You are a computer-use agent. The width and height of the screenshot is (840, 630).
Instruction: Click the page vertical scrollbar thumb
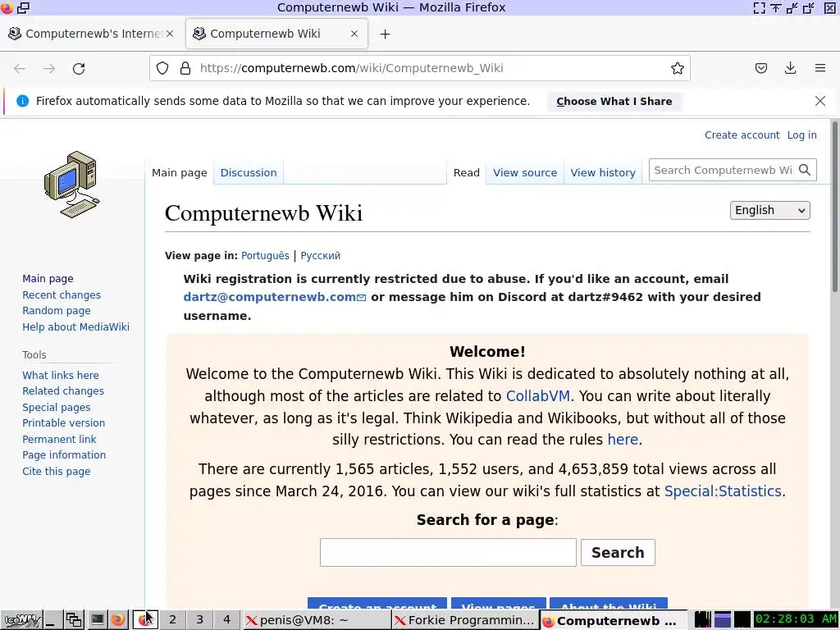(834, 206)
